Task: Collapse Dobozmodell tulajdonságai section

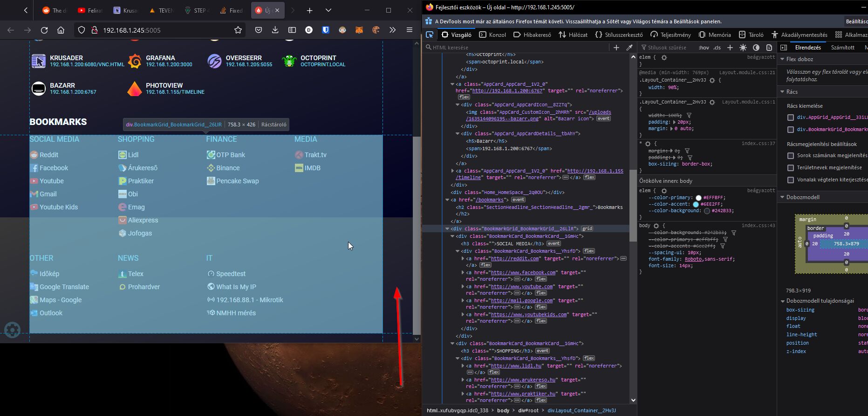Action: (782, 301)
